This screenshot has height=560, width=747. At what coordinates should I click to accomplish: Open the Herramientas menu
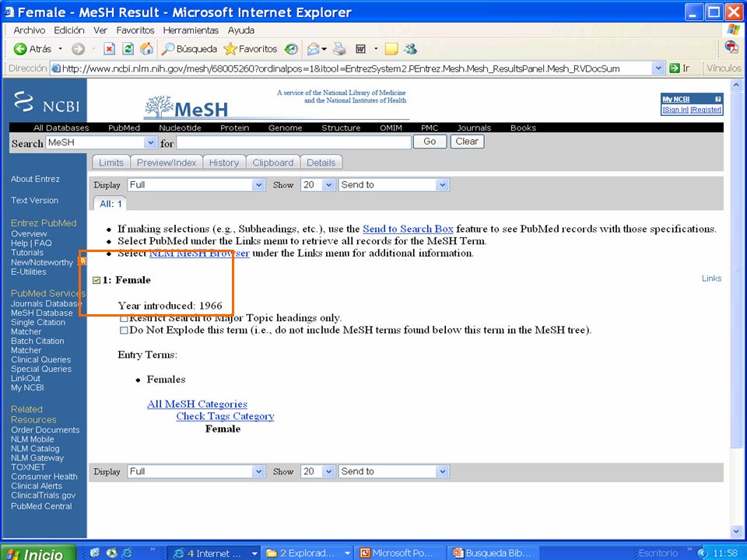coord(191,30)
